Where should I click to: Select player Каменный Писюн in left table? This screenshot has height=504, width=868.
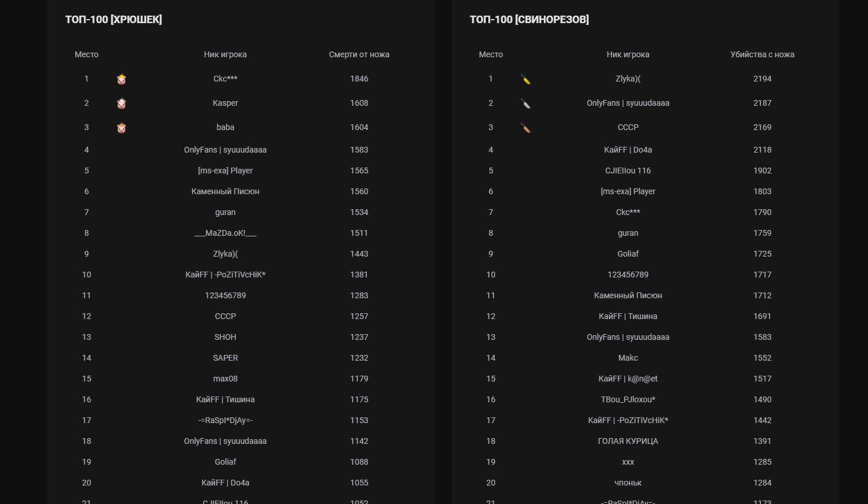coord(225,191)
